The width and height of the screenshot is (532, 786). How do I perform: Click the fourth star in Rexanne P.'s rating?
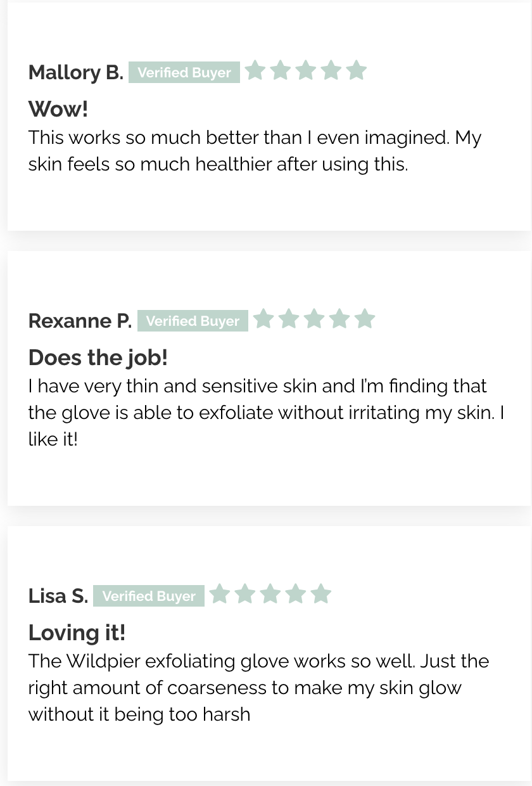(x=339, y=319)
